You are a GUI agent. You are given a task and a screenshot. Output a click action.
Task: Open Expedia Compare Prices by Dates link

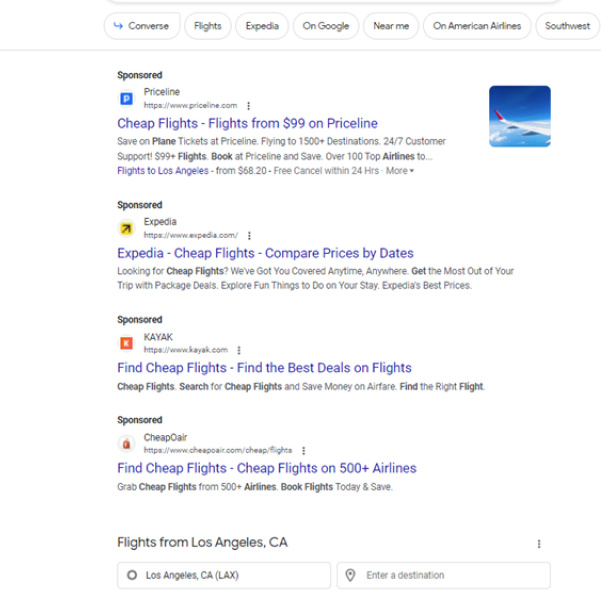265,253
